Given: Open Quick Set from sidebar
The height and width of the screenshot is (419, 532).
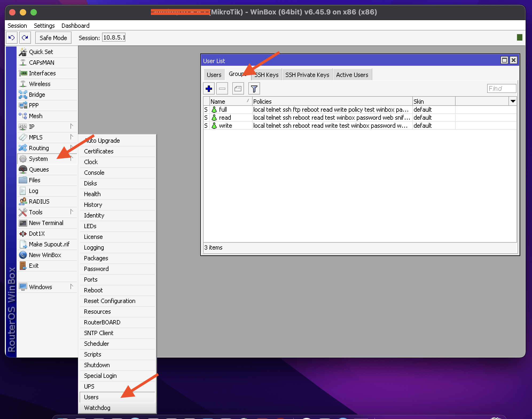Looking at the screenshot, I should tap(47, 52).
